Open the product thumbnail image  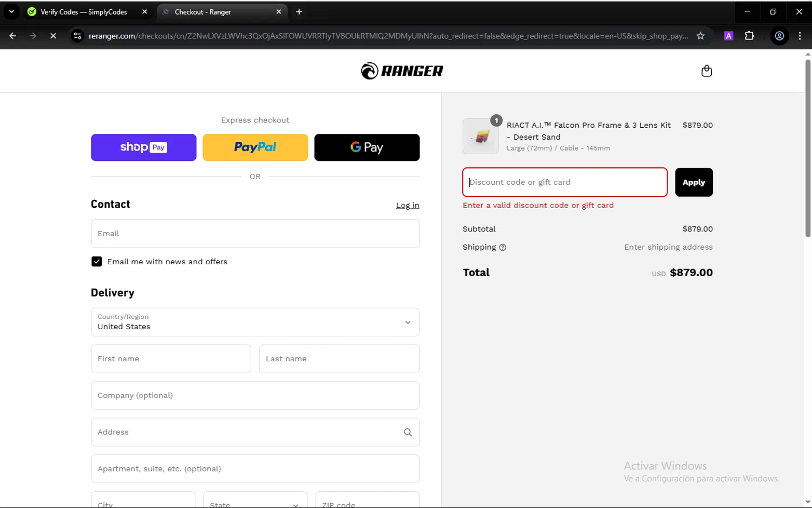(x=481, y=136)
